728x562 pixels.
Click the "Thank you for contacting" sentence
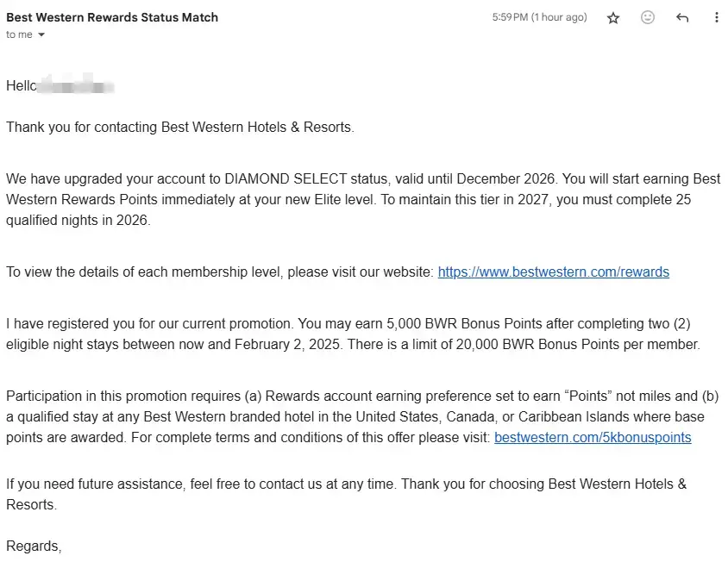179,128
